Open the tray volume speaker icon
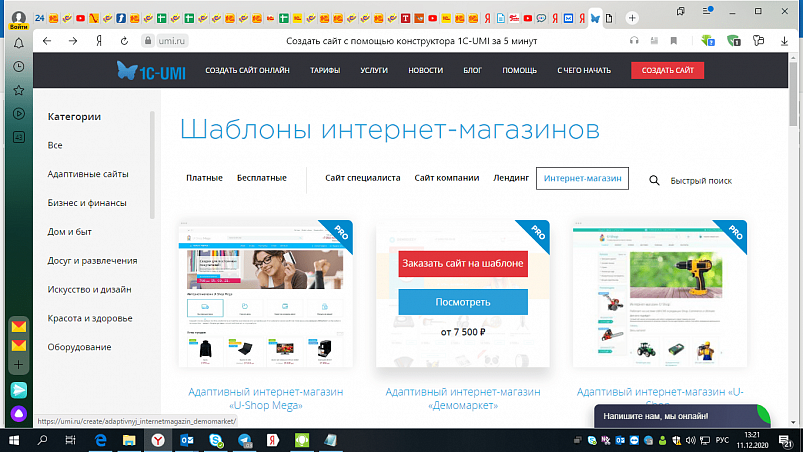Image resolution: width=803 pixels, height=452 pixels. click(690, 440)
